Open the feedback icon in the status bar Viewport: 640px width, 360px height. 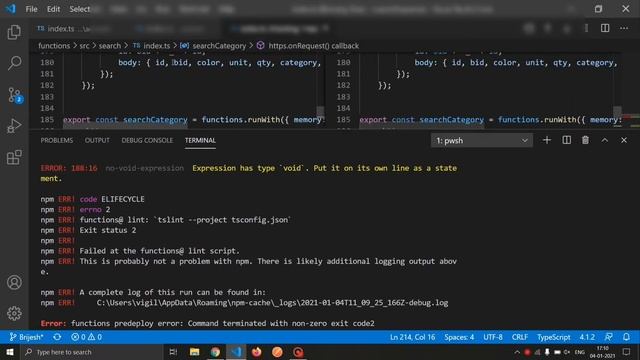pos(609,337)
